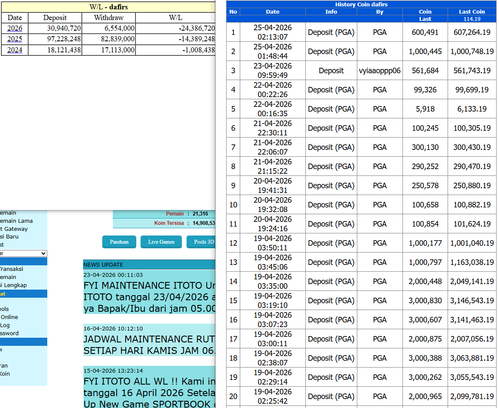Click the Withdraw column header in W/L table
The image size is (500, 408).
click(109, 18)
